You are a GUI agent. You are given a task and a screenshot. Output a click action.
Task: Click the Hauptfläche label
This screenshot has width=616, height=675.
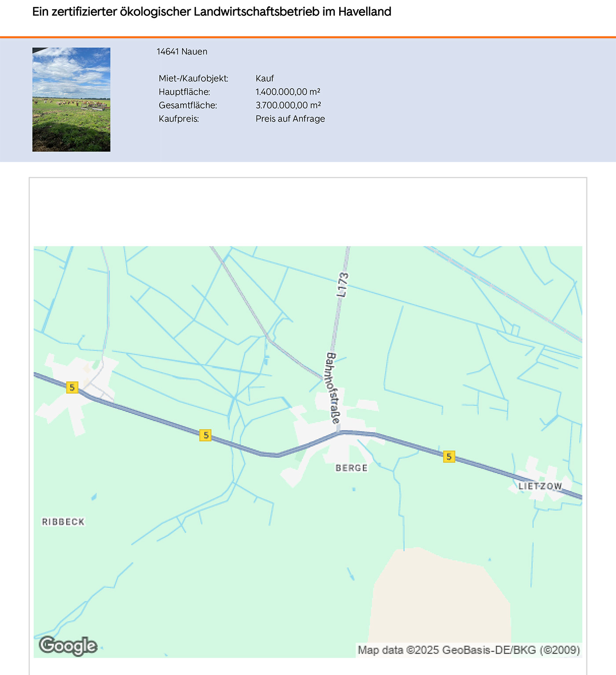(x=184, y=92)
